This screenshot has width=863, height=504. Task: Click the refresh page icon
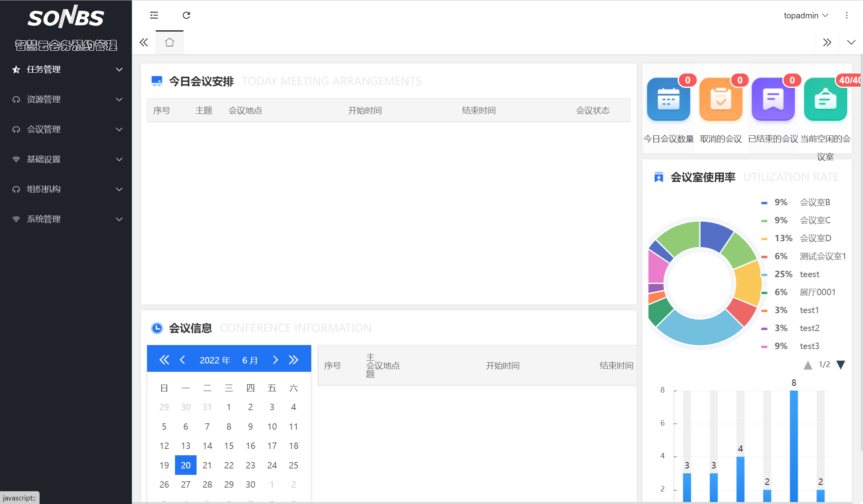coord(186,15)
